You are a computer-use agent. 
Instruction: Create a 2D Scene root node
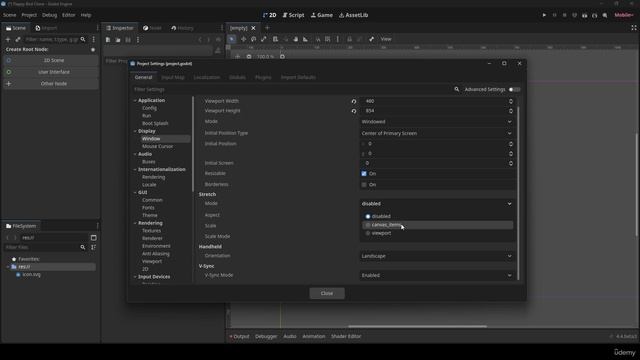pyautogui.click(x=50, y=60)
